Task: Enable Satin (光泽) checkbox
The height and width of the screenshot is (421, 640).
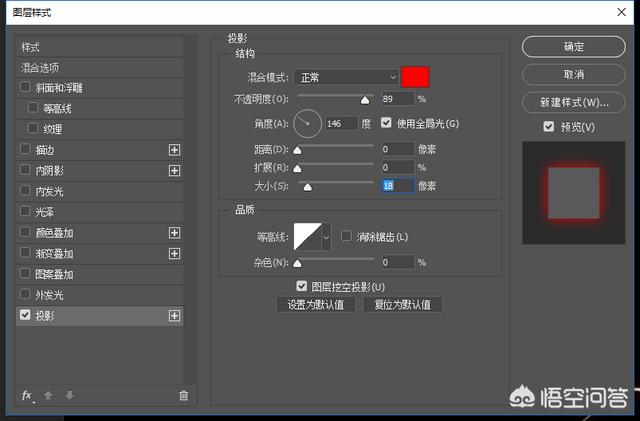Action: coord(25,212)
